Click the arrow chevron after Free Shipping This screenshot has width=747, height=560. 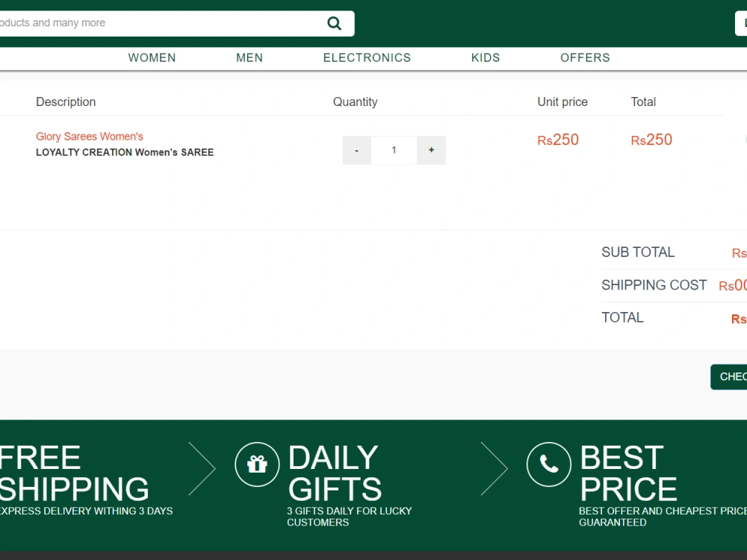[202, 469]
